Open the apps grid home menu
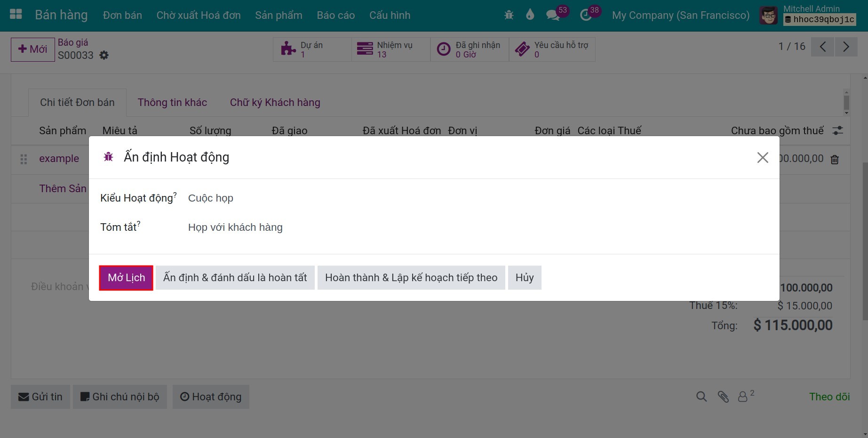This screenshot has height=438, width=868. click(x=16, y=15)
